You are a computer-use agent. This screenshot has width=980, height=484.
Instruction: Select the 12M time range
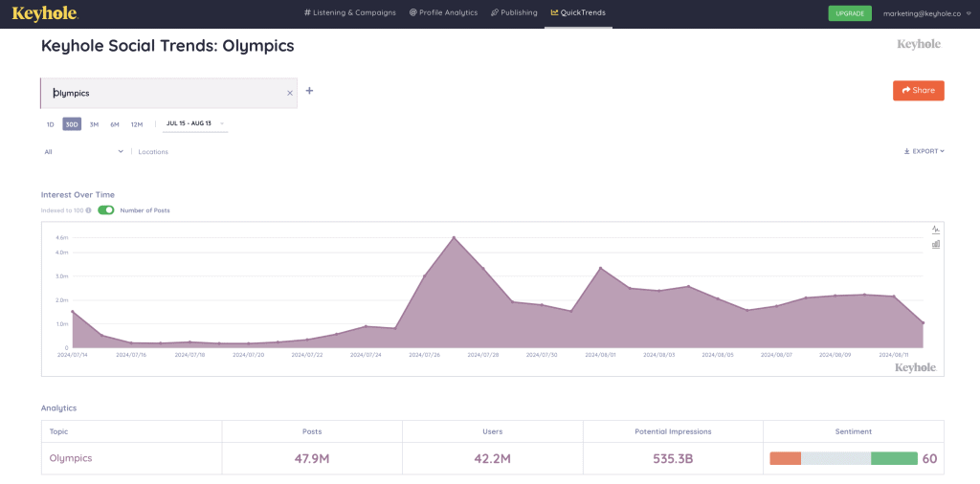coord(137,124)
